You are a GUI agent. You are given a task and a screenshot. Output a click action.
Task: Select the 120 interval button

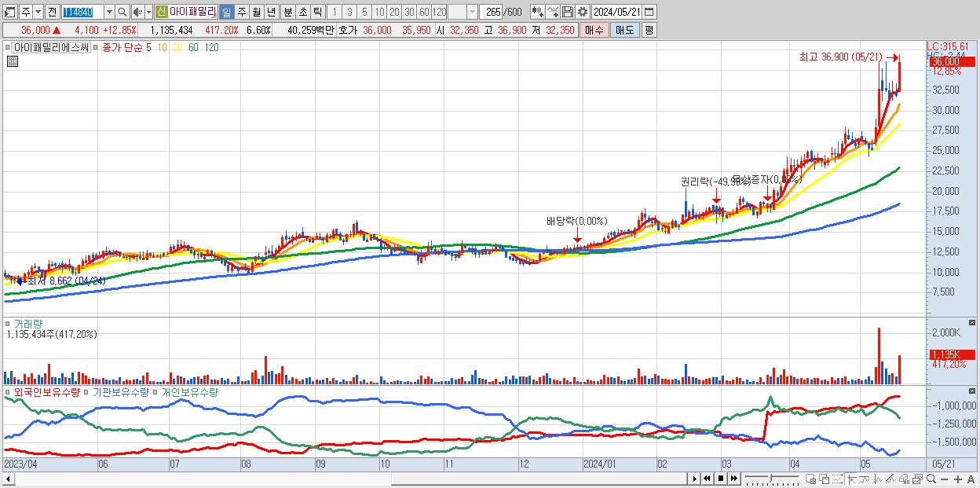point(439,12)
